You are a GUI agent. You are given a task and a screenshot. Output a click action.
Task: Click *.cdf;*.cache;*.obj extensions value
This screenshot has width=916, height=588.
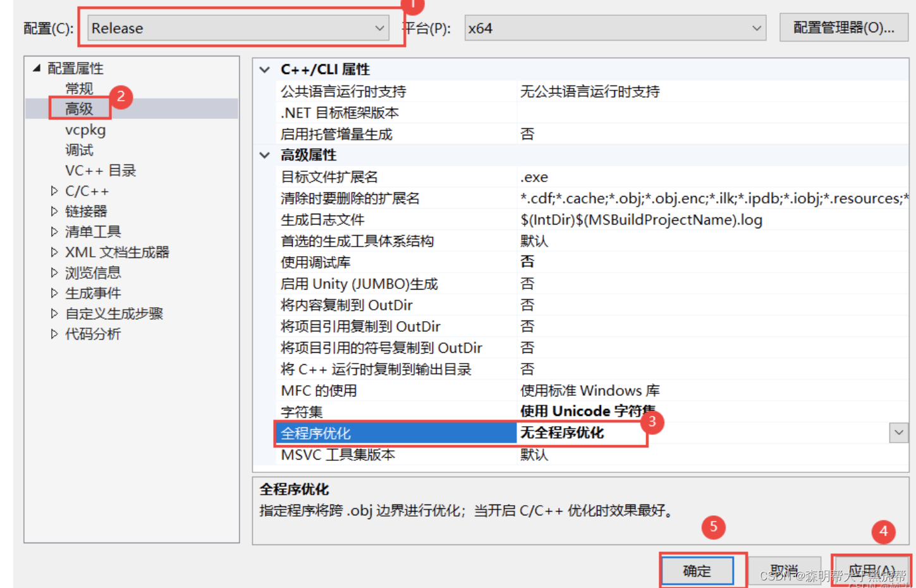point(714,199)
